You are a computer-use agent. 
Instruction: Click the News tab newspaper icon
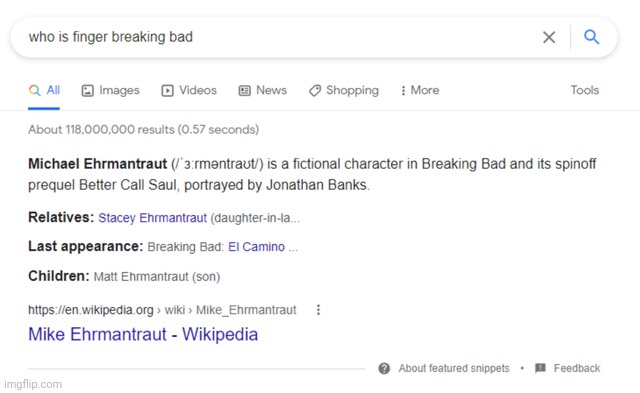point(244,90)
